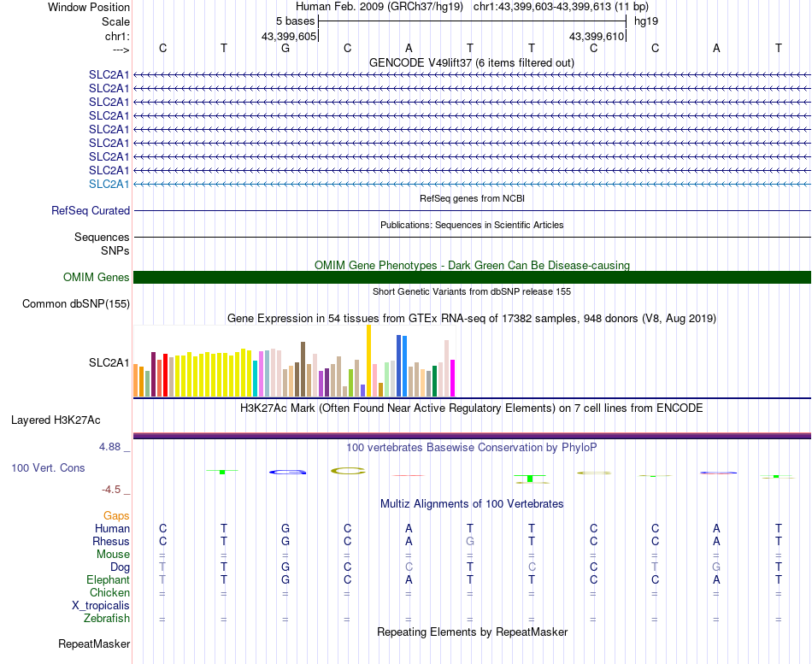The width and height of the screenshot is (812, 664).
Task: Click the magenta GTEx expression bar
Action: click(452, 378)
